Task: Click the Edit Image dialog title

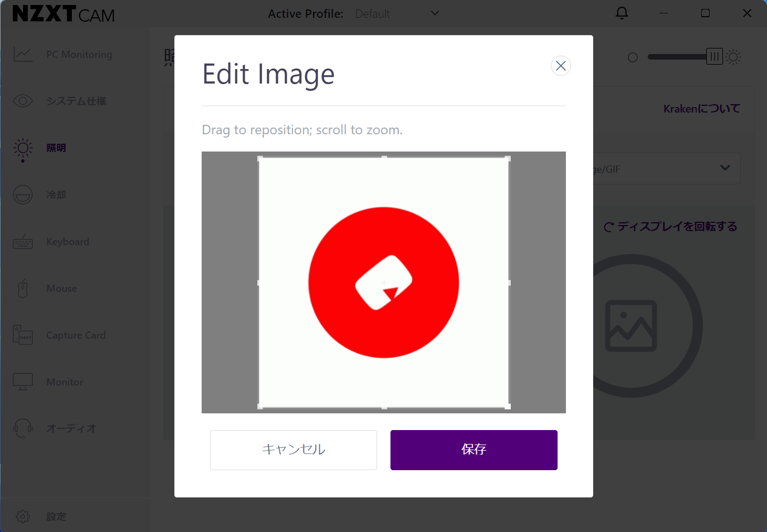Action: [x=268, y=74]
